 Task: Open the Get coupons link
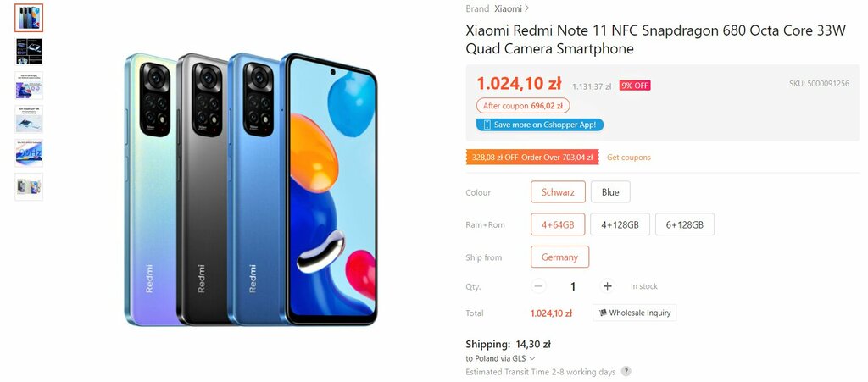629,158
